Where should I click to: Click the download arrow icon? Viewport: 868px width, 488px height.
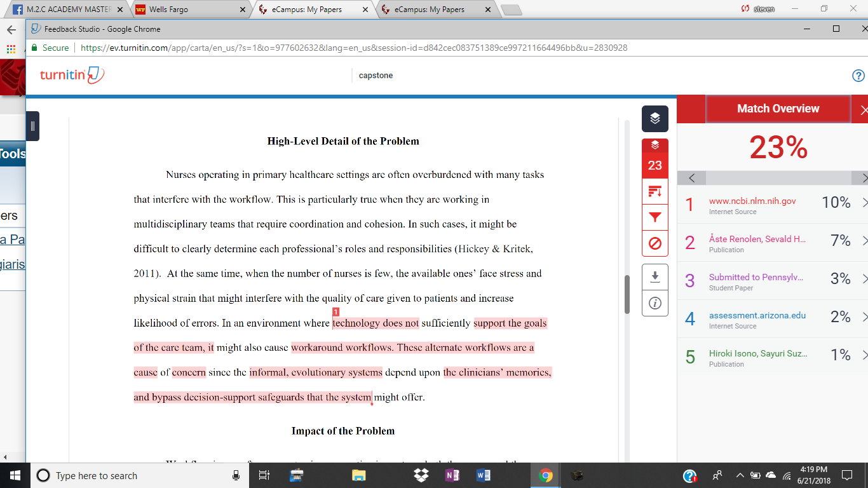655,277
